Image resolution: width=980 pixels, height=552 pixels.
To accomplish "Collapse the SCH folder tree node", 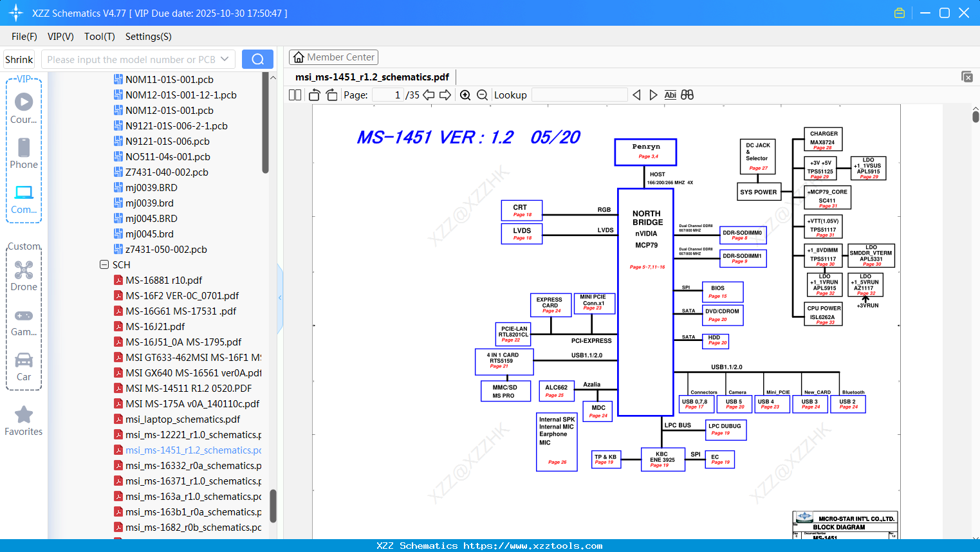I will [x=104, y=264].
